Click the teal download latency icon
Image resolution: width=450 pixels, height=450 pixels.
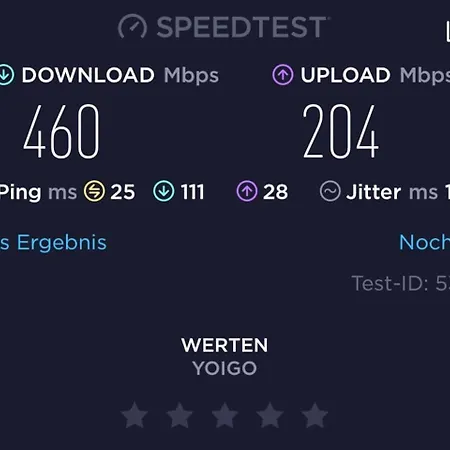point(164,191)
